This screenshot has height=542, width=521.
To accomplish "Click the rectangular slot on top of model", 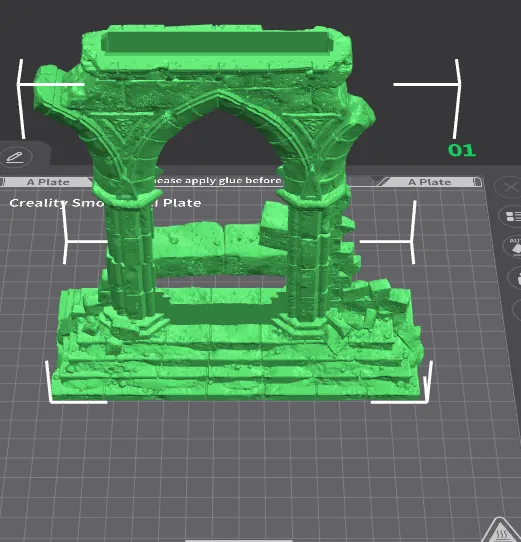I will (x=217, y=43).
